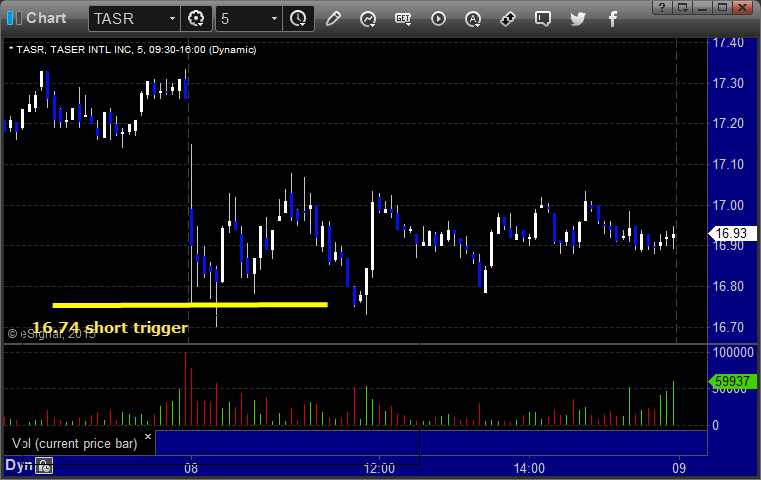Image resolution: width=761 pixels, height=480 pixels.
Task: Open the interval dropdown showing 5
Action: pos(248,19)
